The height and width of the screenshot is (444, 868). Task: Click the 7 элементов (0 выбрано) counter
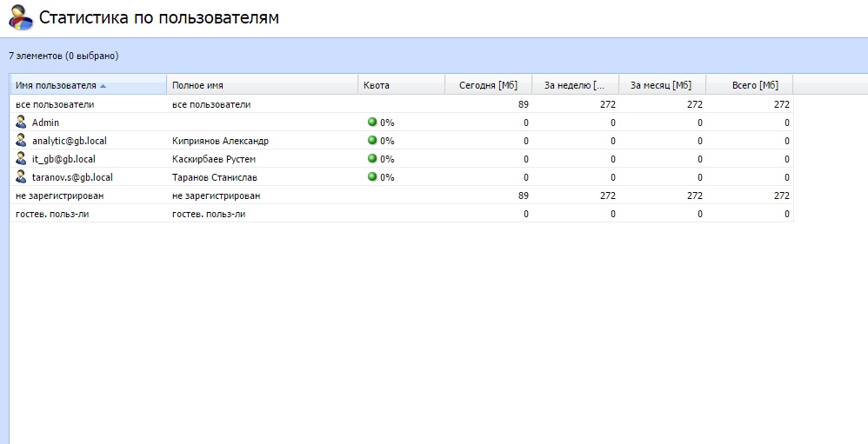[63, 56]
